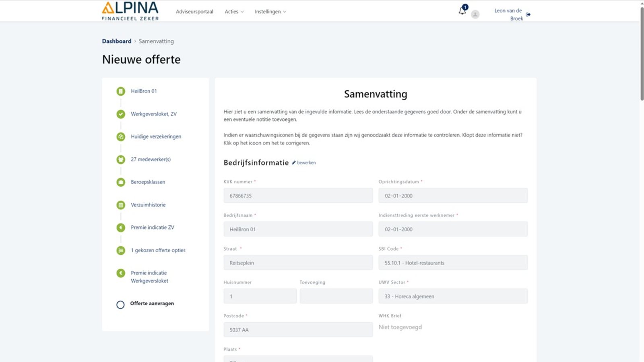Open the Adviseursportaal menu item
Screen dimensions: 644x362
pyautogui.click(x=194, y=12)
